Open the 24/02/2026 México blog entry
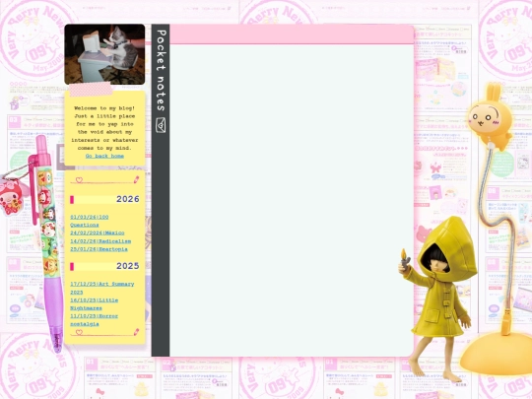Screen dimensions: 532x399 pyautogui.click(x=98, y=233)
